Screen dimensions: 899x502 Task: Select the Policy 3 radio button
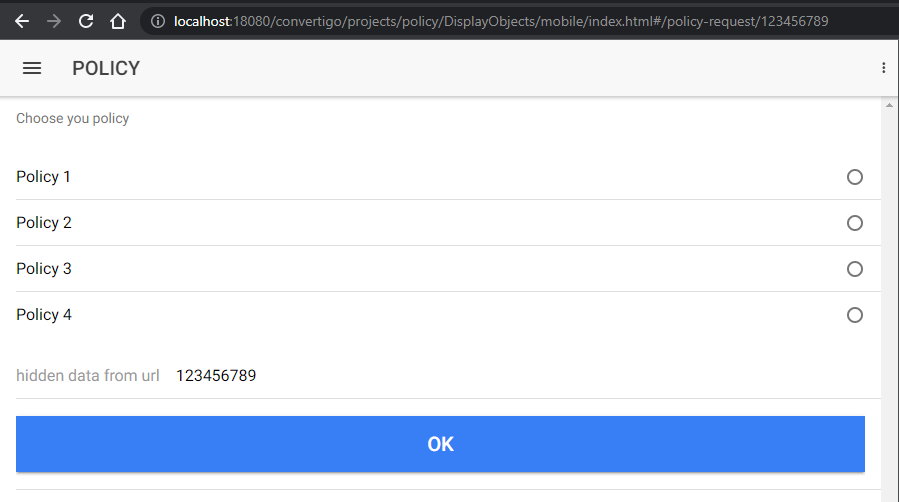coord(855,269)
